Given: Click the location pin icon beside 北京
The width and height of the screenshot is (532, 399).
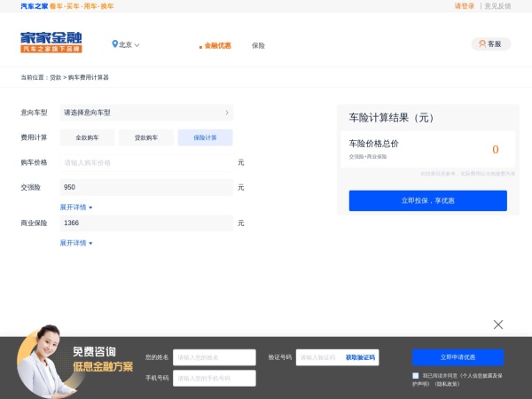Looking at the screenshot, I should coord(114,44).
